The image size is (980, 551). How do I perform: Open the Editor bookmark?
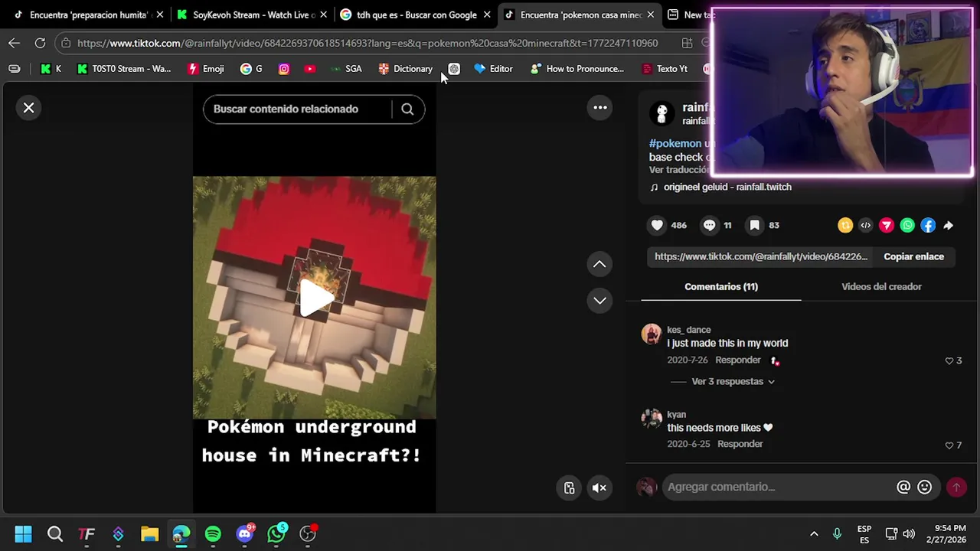(x=494, y=69)
